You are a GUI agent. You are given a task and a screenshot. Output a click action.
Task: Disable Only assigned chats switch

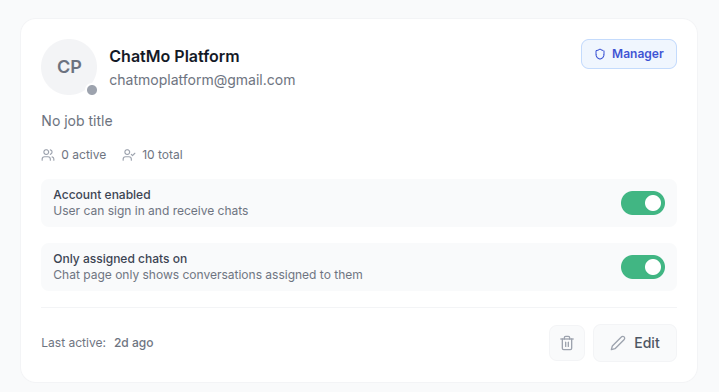coord(643,267)
